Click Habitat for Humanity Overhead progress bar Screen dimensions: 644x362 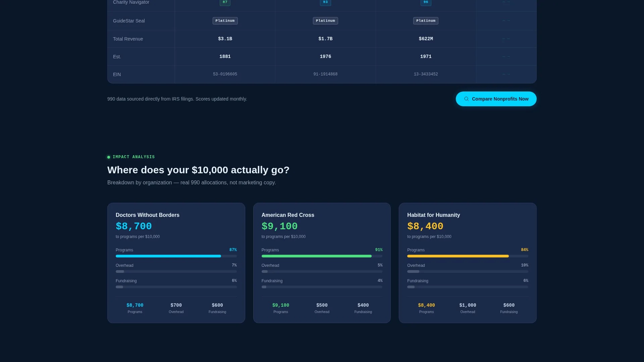click(468, 271)
